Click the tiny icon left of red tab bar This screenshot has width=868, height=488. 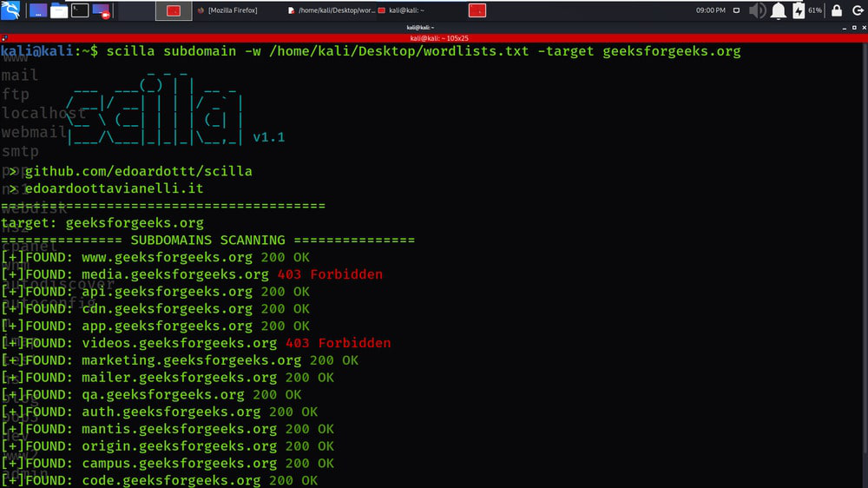4,38
